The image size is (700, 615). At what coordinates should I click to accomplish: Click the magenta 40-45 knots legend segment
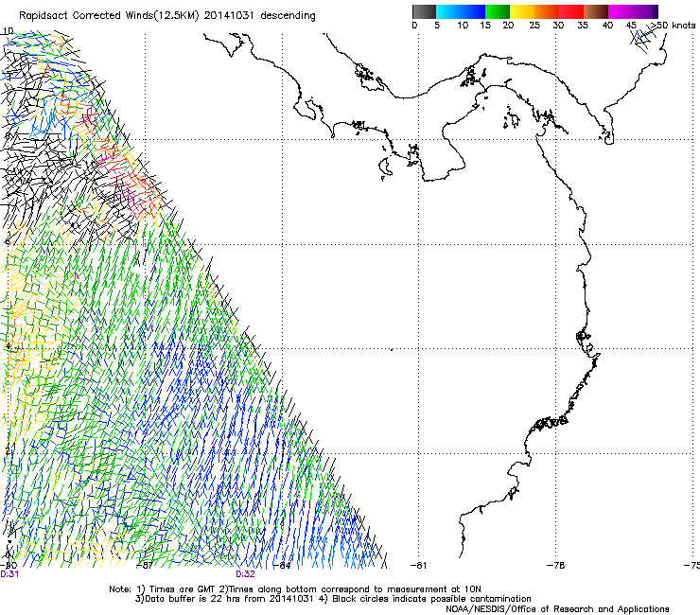point(621,11)
